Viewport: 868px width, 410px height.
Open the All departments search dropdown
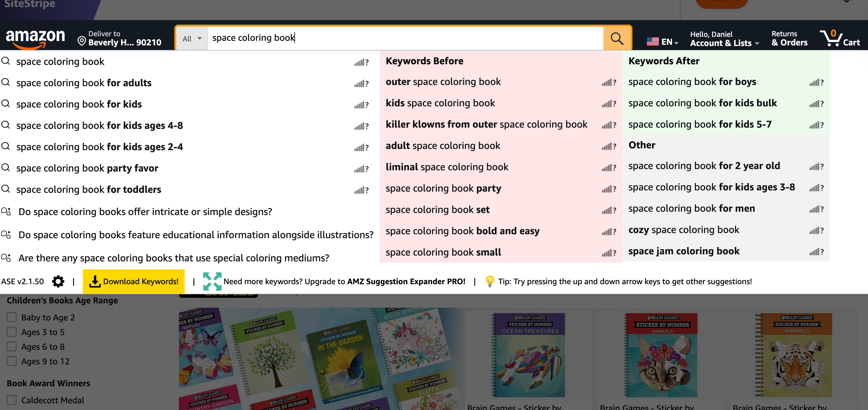coord(191,38)
